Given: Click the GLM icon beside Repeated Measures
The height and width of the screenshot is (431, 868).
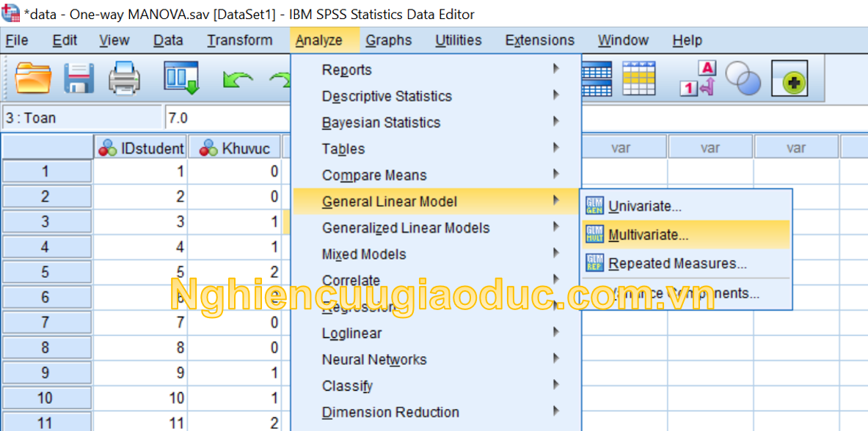Looking at the screenshot, I should point(594,263).
